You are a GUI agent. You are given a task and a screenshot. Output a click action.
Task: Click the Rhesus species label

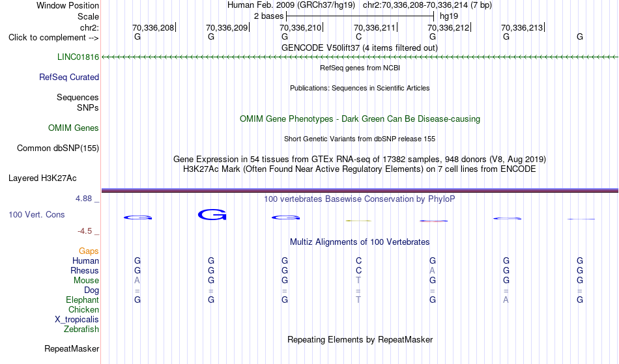point(85,270)
